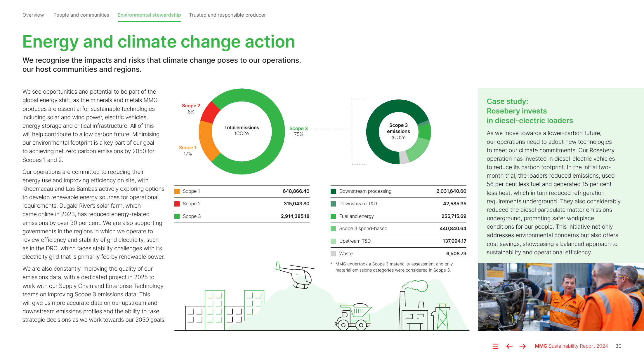The image size is (644, 362).
Task: Click the Scope 3 75% chart label
Action: coord(298,131)
